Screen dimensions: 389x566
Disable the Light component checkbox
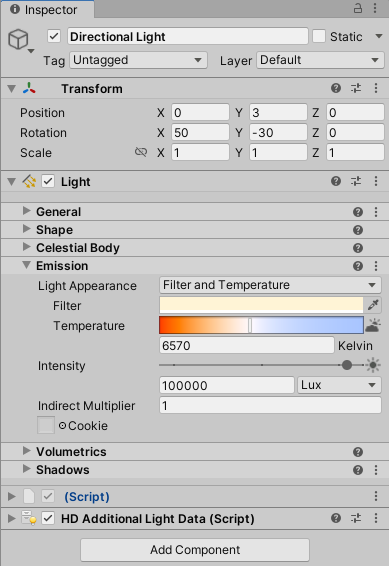tap(48, 181)
